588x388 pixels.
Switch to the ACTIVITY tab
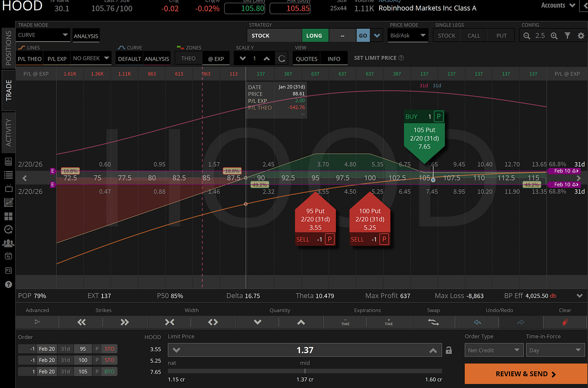(8, 133)
